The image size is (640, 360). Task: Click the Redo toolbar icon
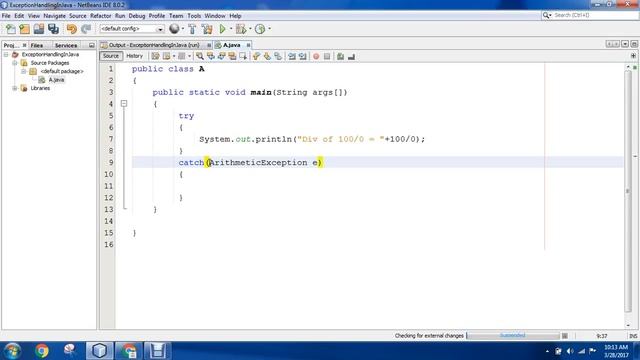[86, 29]
